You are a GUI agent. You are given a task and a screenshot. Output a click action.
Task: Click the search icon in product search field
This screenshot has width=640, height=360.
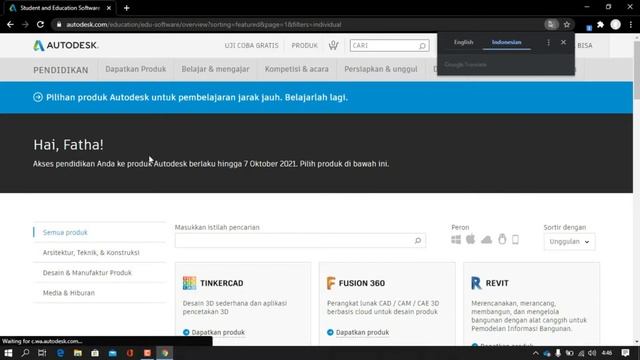[418, 241]
